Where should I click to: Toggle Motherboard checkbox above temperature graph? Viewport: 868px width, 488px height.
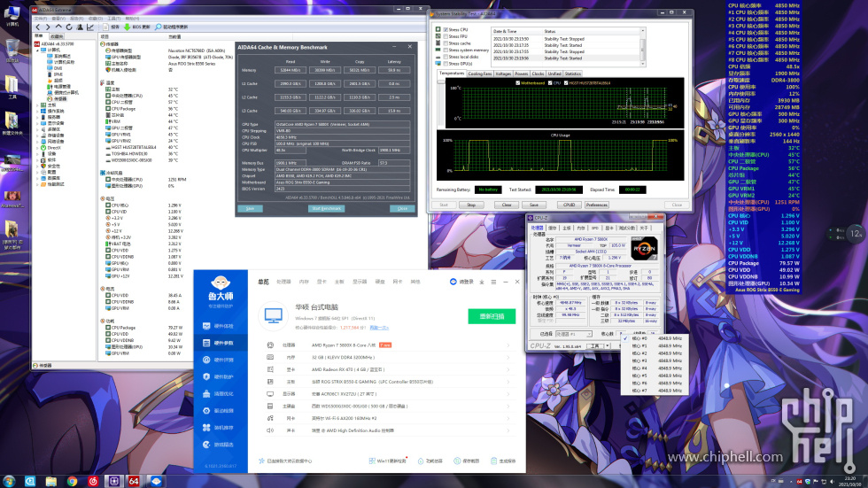coord(517,83)
